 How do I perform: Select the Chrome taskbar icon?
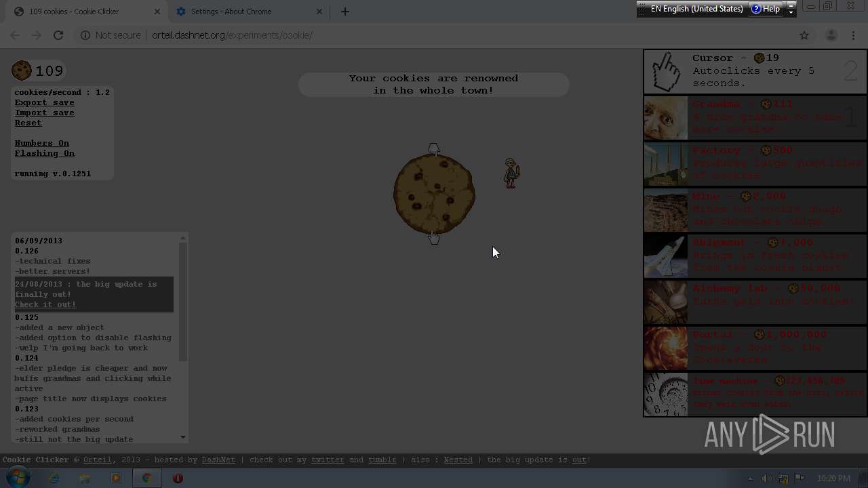tap(146, 478)
